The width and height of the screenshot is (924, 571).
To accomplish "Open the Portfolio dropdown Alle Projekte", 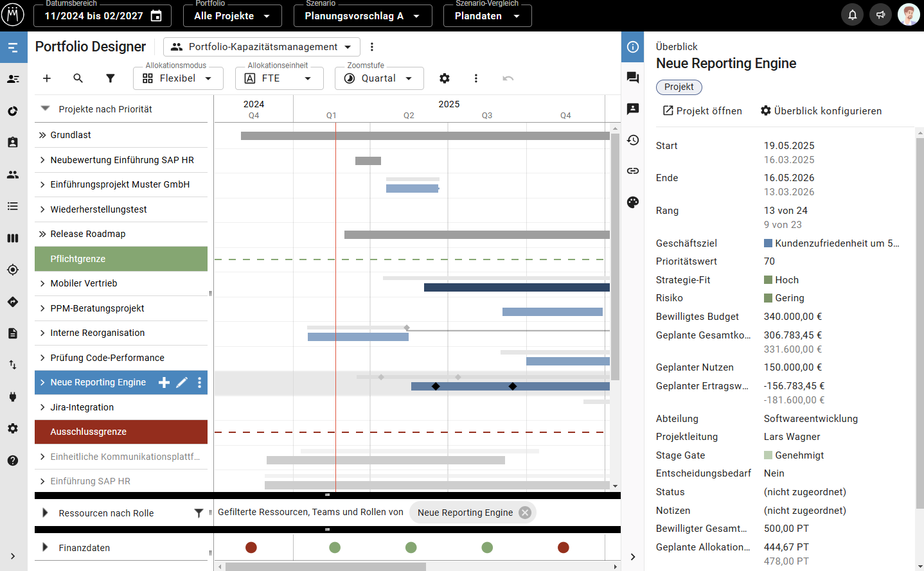I will [233, 16].
